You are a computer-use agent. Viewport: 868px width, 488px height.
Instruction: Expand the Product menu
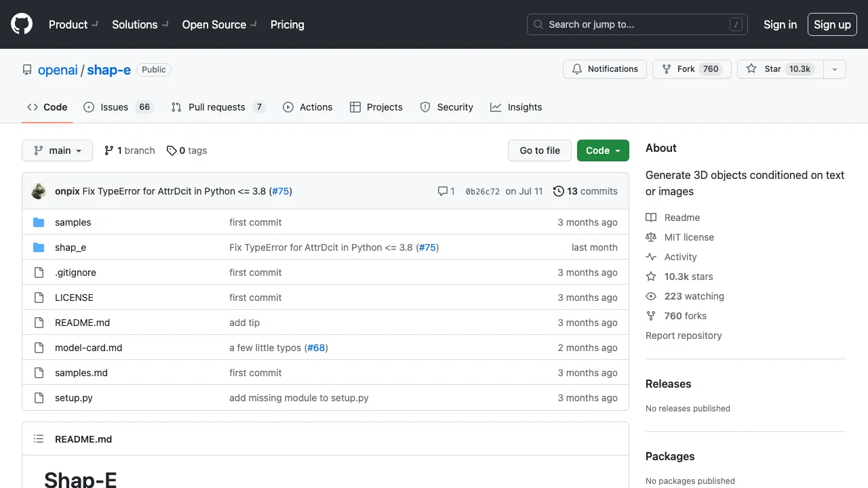click(x=73, y=24)
